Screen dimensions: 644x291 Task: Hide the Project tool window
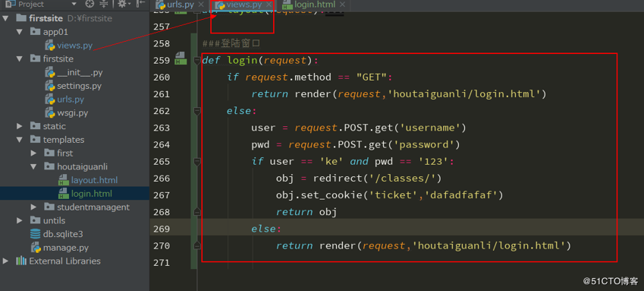[x=141, y=4]
